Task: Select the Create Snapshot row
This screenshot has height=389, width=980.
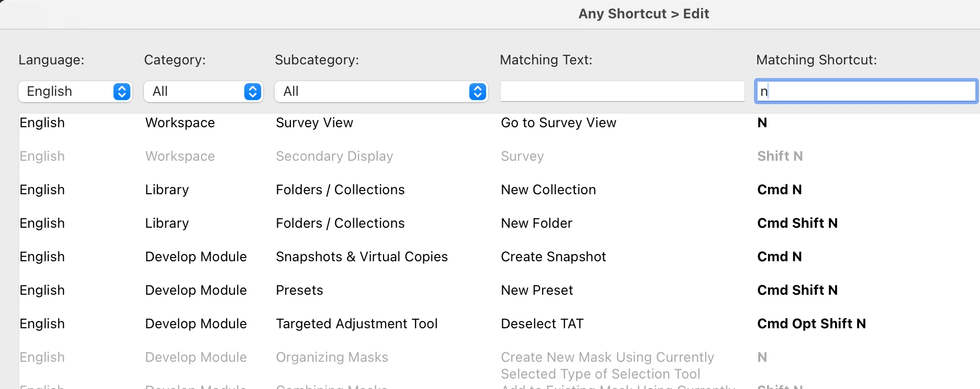Action: click(x=553, y=257)
